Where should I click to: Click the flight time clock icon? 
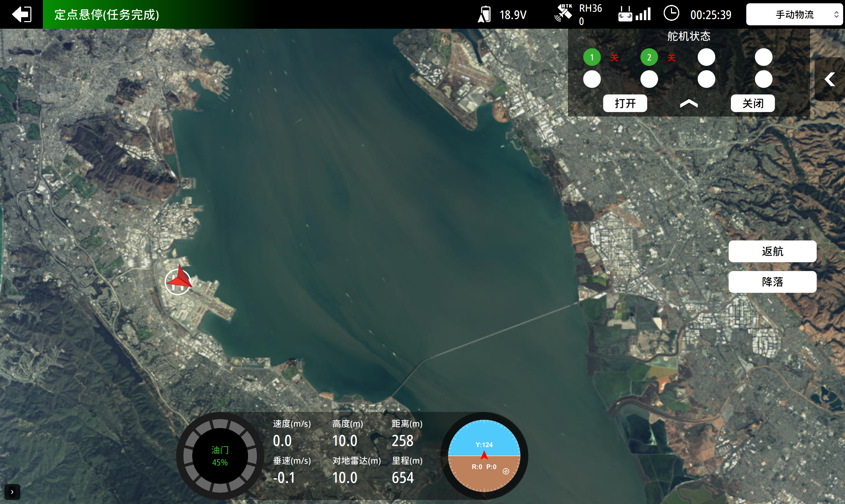point(671,14)
